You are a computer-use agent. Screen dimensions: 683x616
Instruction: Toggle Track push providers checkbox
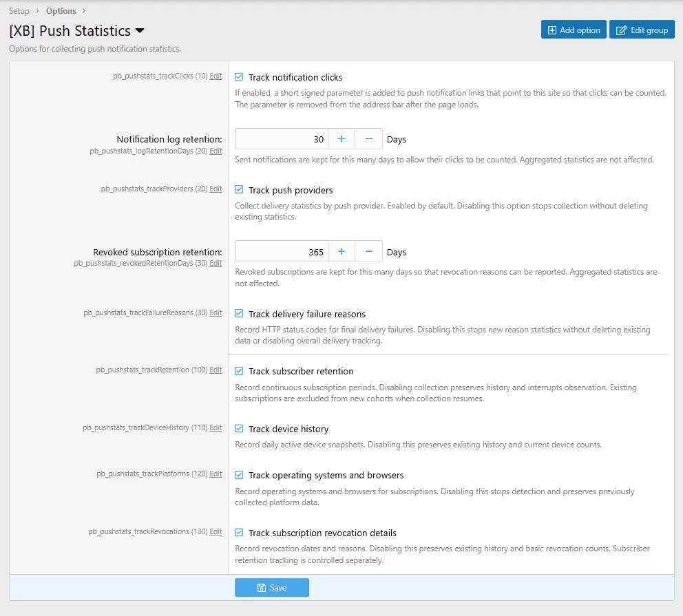point(239,189)
